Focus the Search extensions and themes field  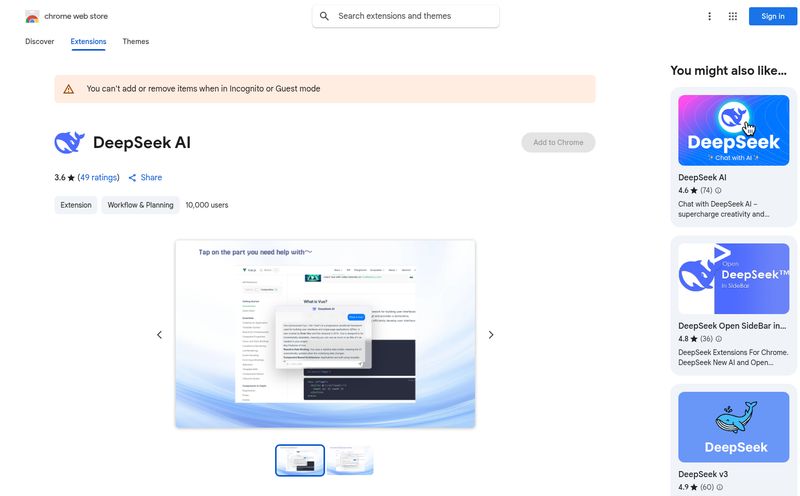(406, 16)
